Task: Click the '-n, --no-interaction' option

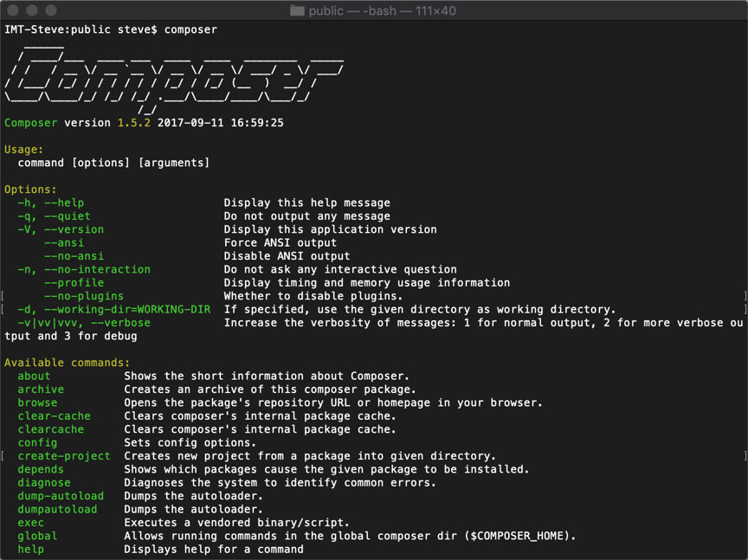Action: (84, 269)
